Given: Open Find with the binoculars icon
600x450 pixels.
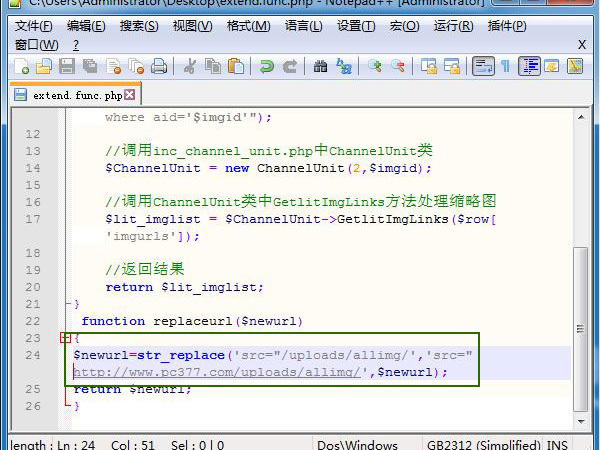Looking at the screenshot, I should point(320,66).
